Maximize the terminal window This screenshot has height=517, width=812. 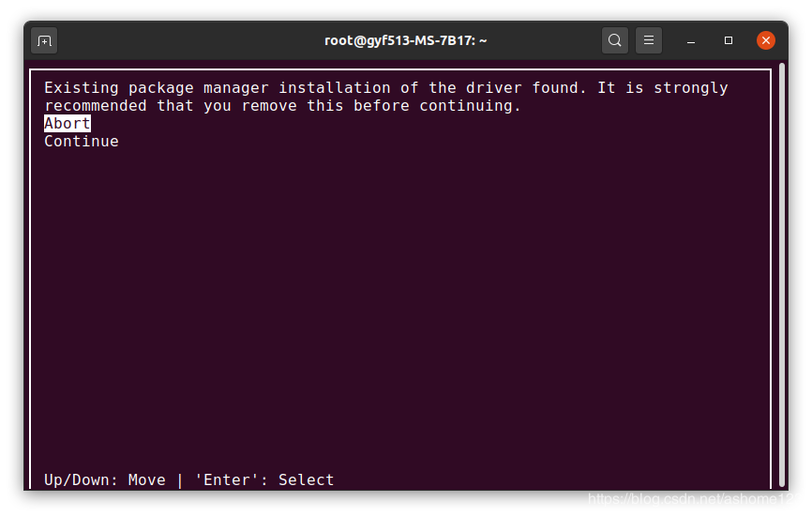729,41
